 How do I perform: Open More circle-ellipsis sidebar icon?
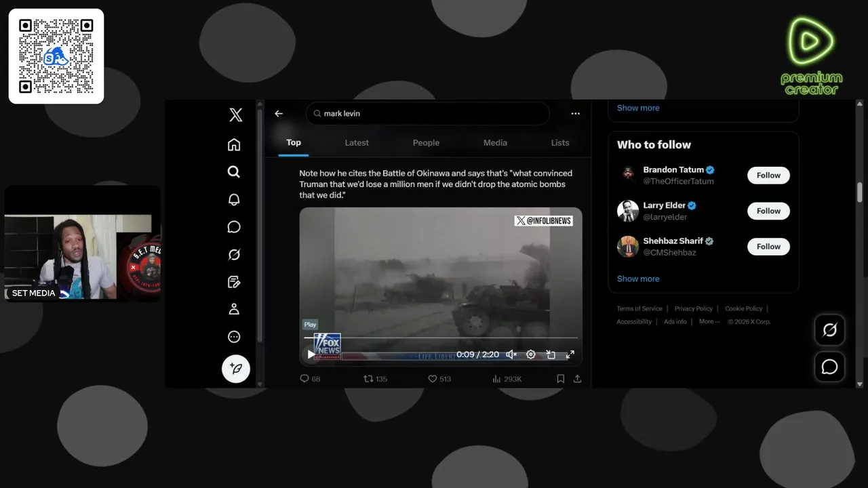234,337
